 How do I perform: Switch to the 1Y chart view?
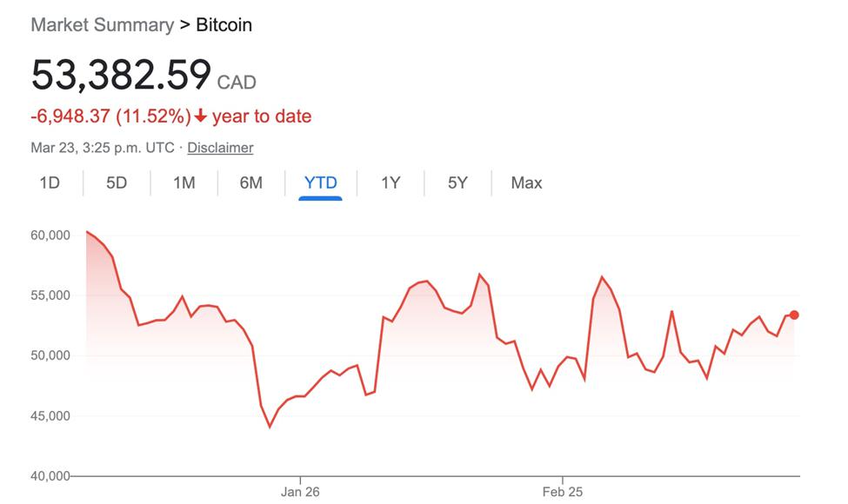(391, 182)
